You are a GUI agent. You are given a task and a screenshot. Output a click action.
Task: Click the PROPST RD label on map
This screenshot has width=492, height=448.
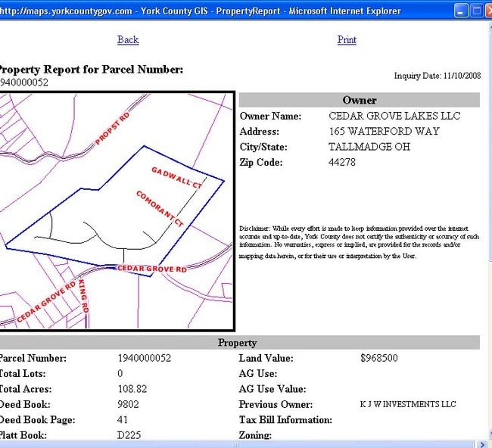point(113,129)
